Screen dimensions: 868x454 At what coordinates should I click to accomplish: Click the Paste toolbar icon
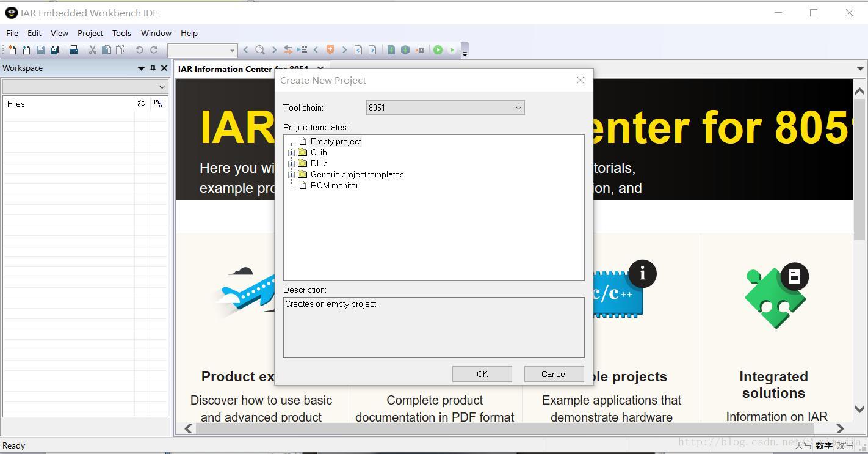(120, 50)
